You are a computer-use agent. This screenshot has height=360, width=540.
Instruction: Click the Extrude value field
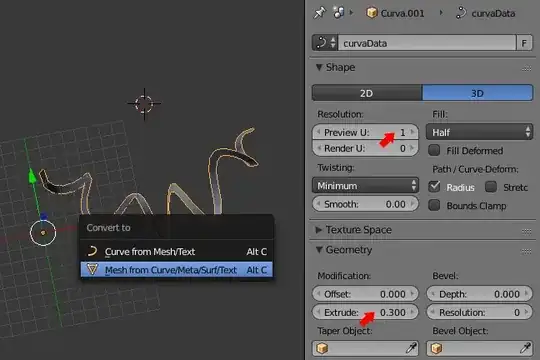[x=365, y=312]
